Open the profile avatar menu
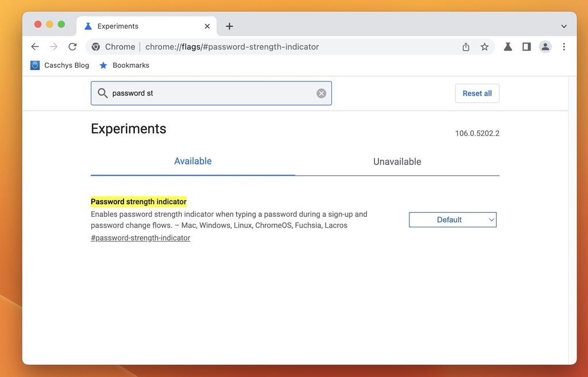 click(x=546, y=47)
